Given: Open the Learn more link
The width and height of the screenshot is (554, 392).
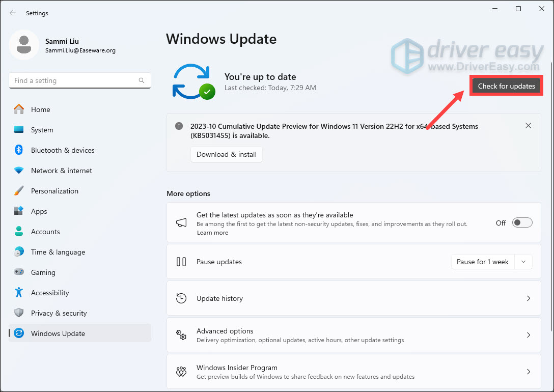Looking at the screenshot, I should [212, 233].
